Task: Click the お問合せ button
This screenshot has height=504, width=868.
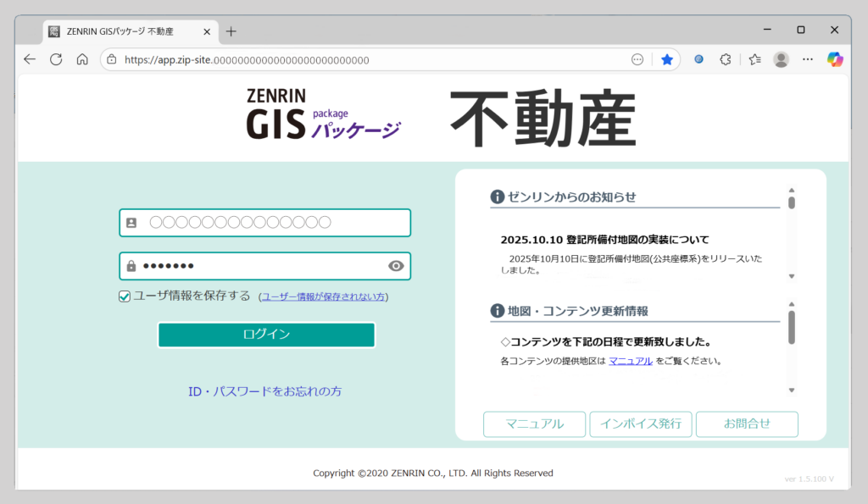Action: (747, 424)
